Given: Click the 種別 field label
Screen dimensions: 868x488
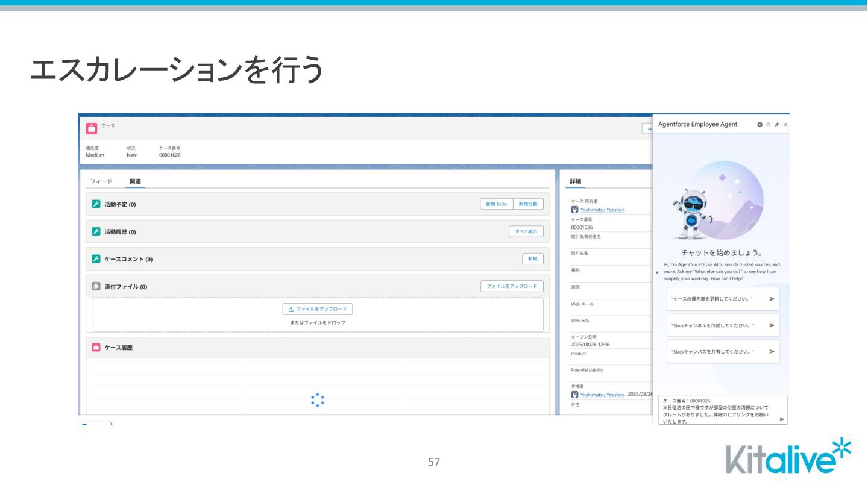Looking at the screenshot, I should [575, 270].
